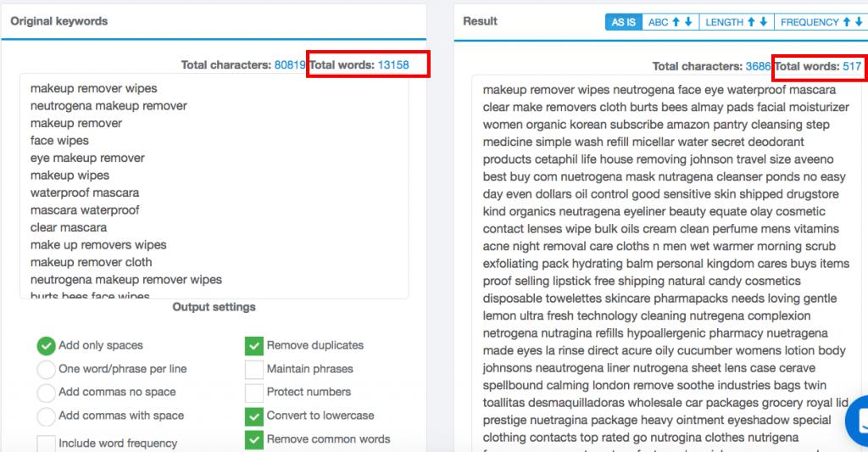This screenshot has height=452, width=868.
Task: Click inside Original keywords text area
Action: [214, 186]
